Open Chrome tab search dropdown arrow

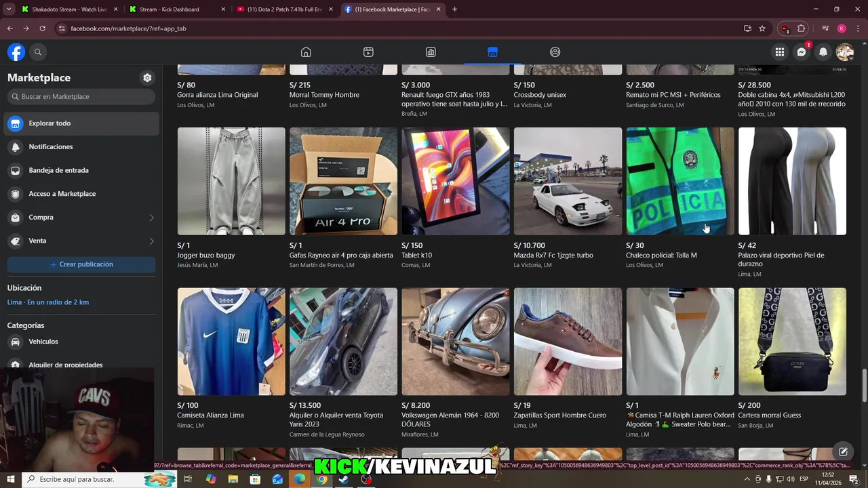[9, 9]
